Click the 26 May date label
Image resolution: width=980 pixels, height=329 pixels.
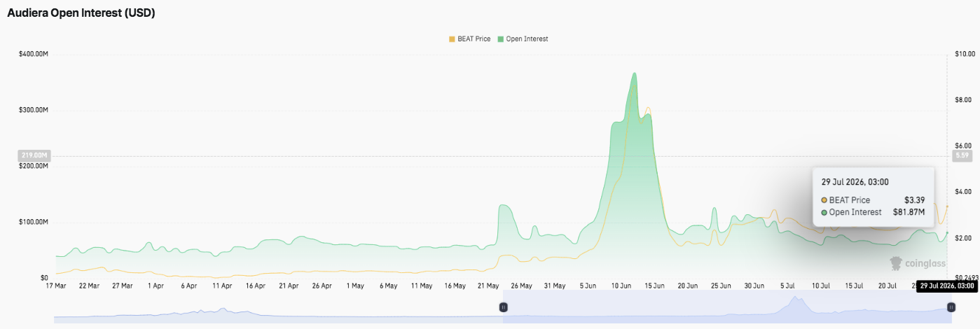tap(522, 286)
